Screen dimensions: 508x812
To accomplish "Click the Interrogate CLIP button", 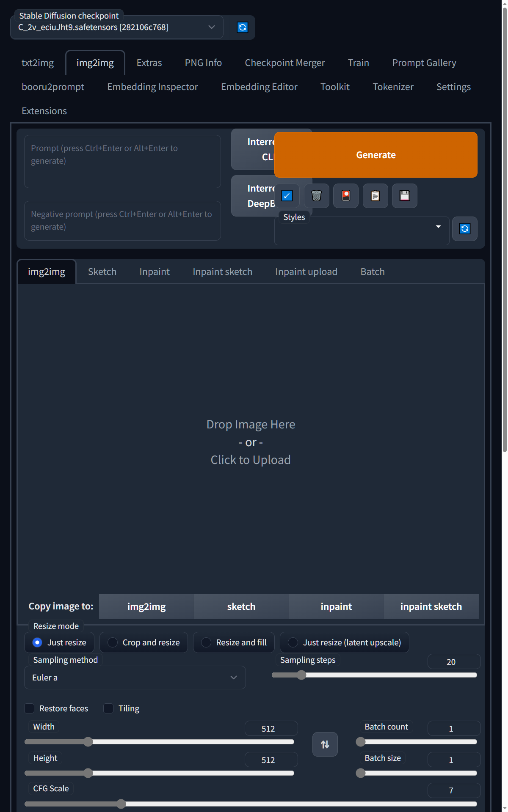I will (x=253, y=149).
